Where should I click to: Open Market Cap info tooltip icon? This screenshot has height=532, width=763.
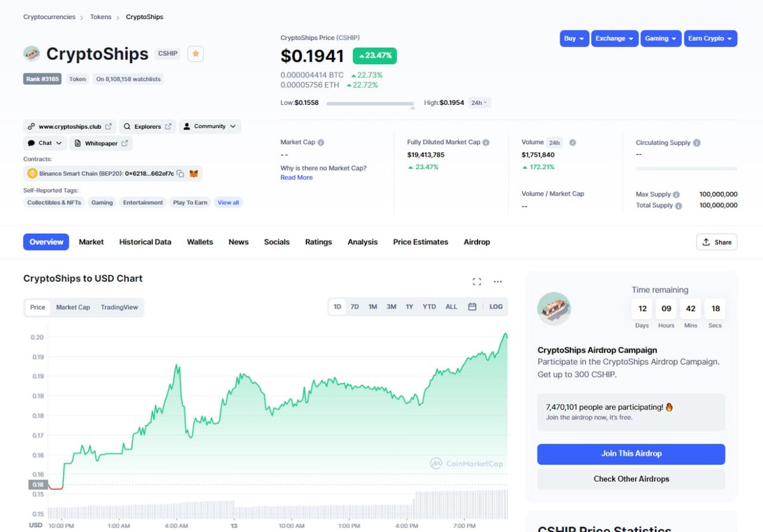click(x=321, y=142)
